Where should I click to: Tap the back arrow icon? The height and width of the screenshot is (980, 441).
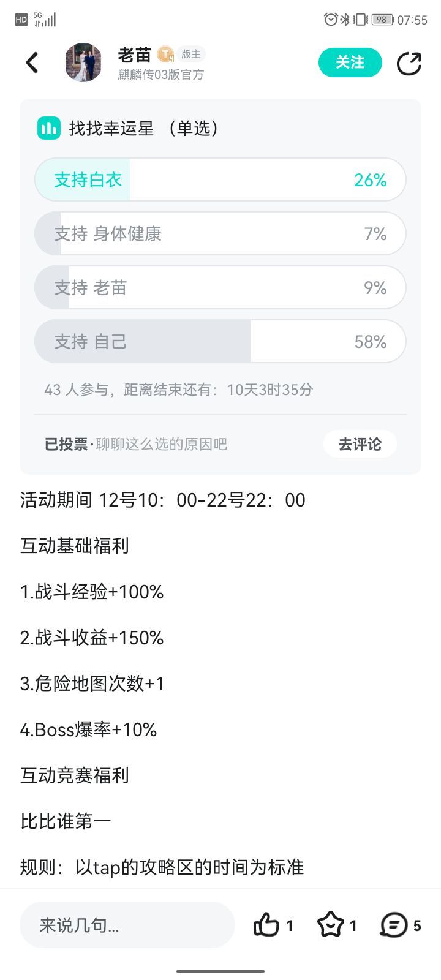32,62
